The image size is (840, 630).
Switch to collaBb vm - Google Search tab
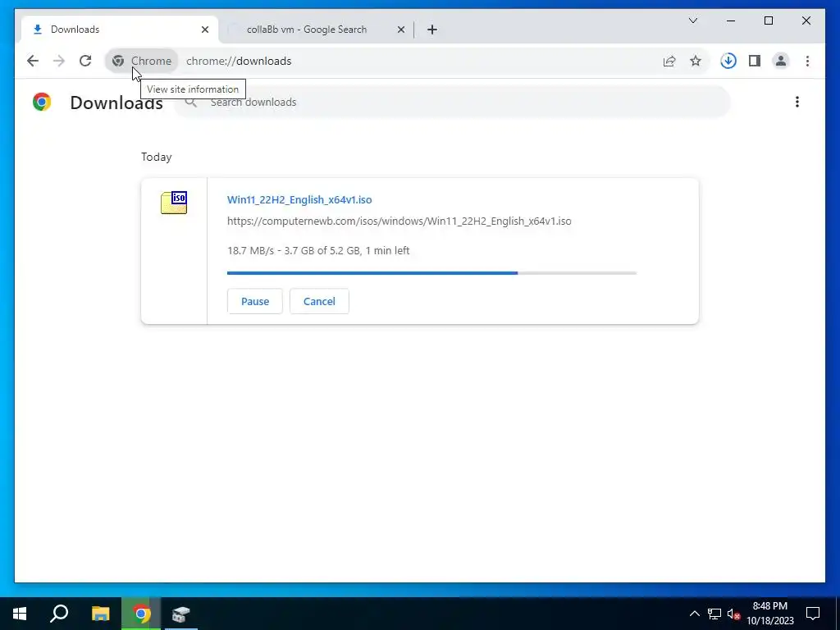[316, 30]
